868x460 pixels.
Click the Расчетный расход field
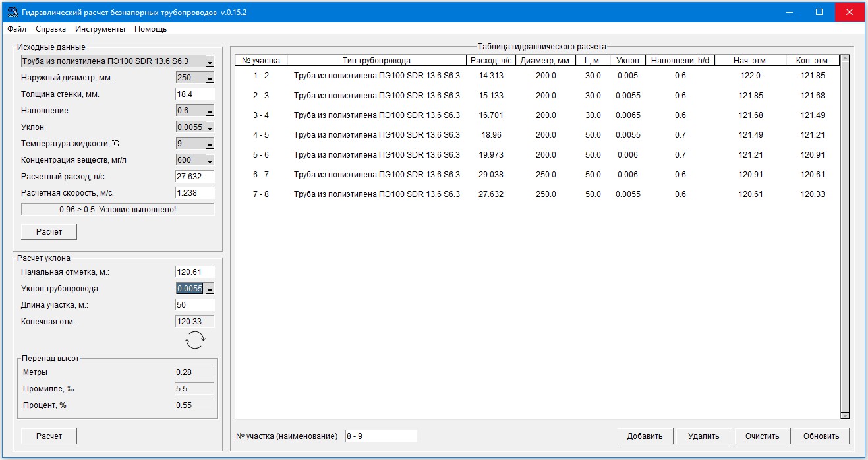pos(195,177)
